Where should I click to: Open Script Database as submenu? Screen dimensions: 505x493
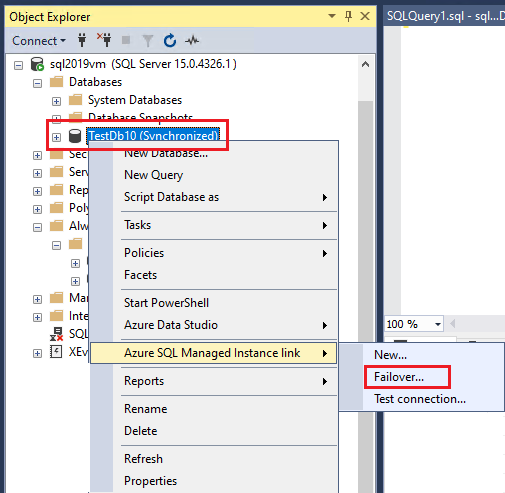[213, 197]
